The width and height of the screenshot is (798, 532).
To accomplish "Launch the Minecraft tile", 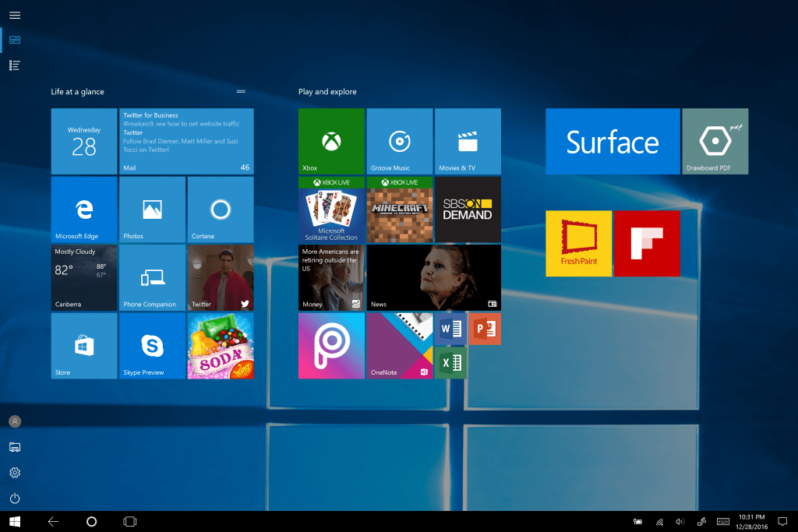I will tap(400, 210).
